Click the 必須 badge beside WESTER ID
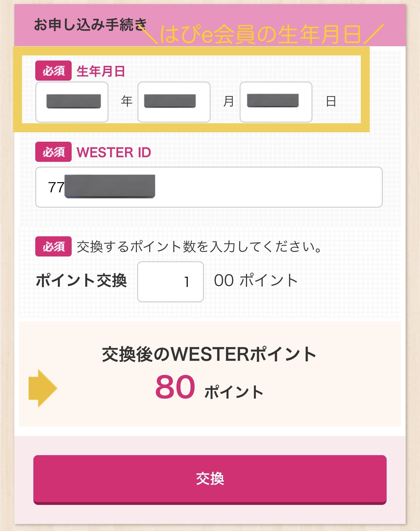420x531 pixels. 53,152
